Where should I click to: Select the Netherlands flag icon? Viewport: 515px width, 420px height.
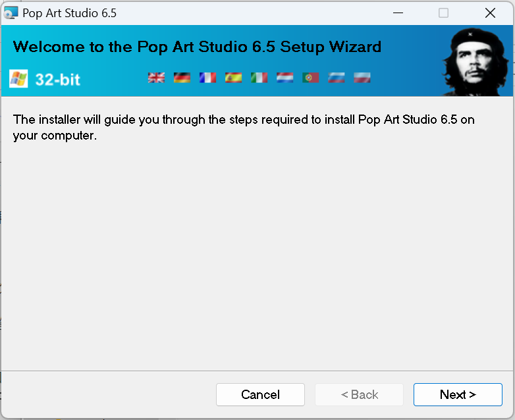point(285,78)
